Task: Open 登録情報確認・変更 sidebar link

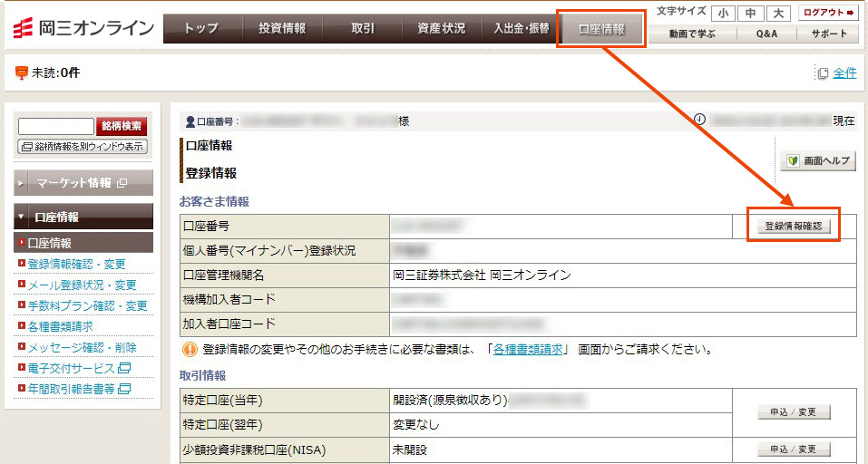Action: pos(77,264)
